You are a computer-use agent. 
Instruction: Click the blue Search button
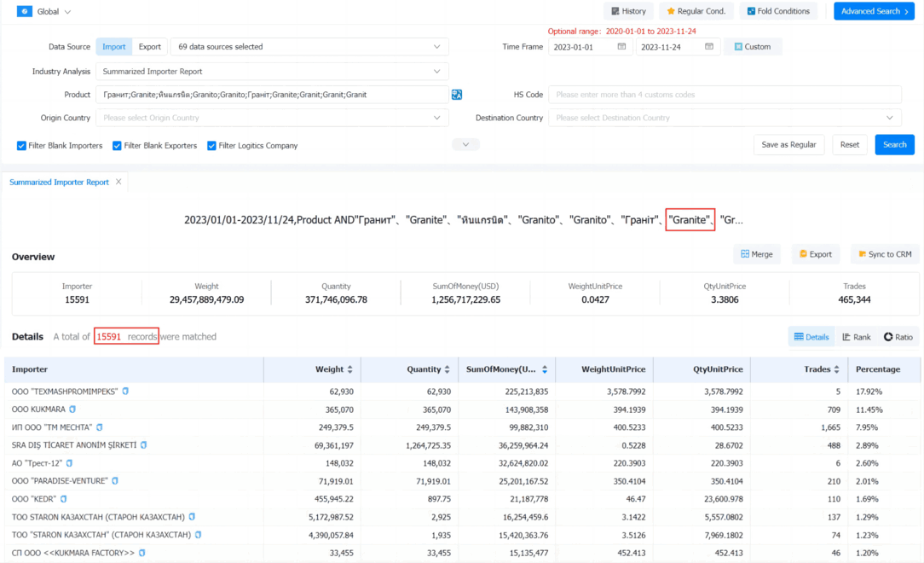tap(894, 144)
